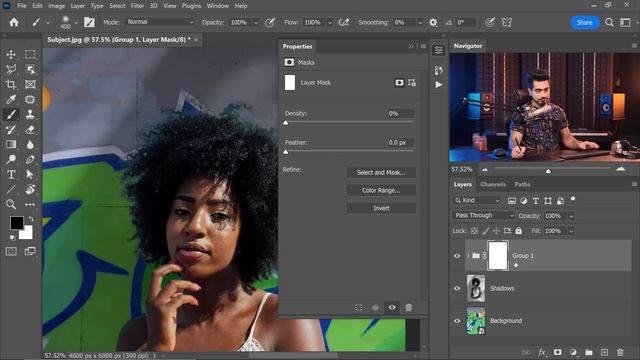Select the Eyedropper tool
Viewport: 640px width, 360px height.
[11, 100]
